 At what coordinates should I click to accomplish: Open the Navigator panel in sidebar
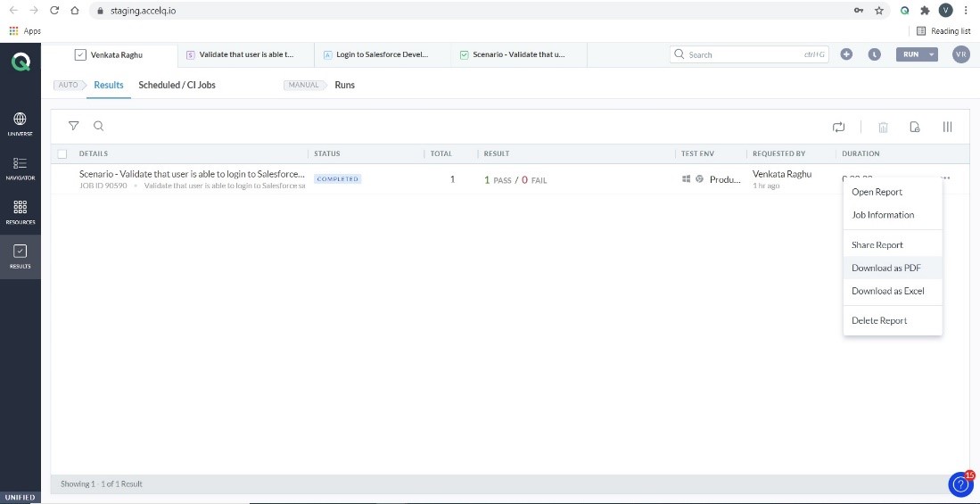click(20, 168)
